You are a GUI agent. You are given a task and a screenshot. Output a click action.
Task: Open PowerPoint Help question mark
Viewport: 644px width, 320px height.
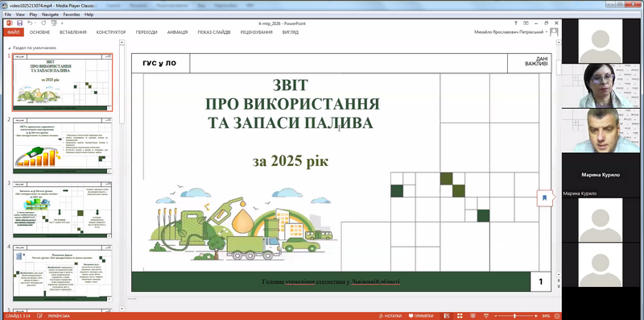click(516, 23)
